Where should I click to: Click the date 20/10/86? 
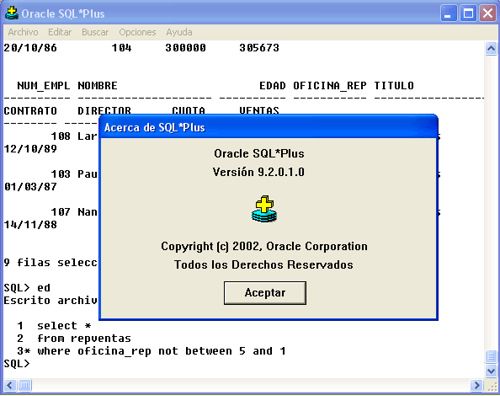click(30, 48)
